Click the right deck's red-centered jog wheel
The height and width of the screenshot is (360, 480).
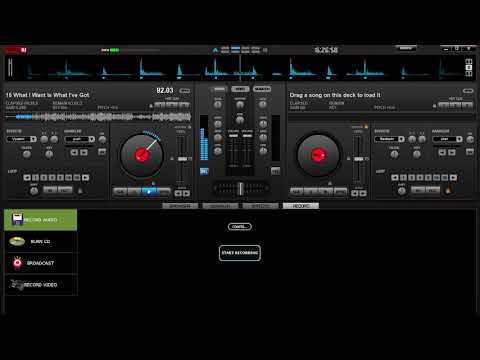click(318, 155)
